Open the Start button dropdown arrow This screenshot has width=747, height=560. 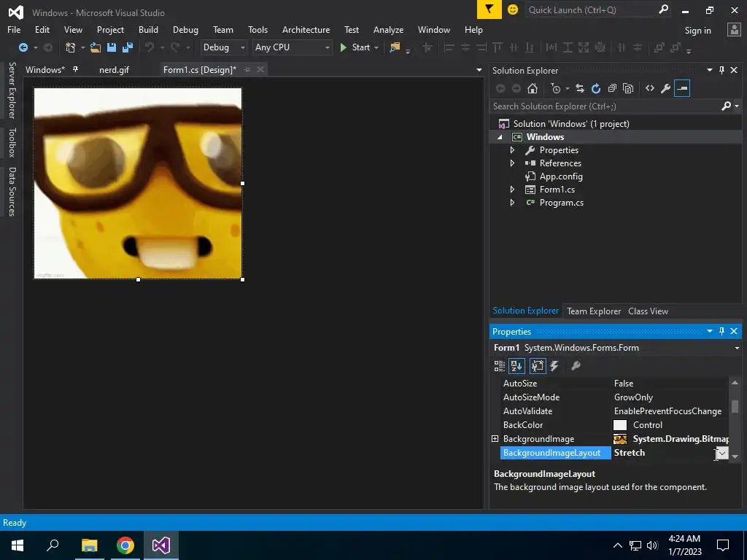point(376,47)
